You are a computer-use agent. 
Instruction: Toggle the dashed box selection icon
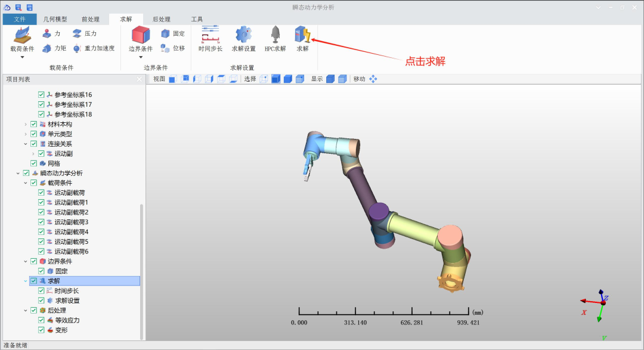coord(275,79)
